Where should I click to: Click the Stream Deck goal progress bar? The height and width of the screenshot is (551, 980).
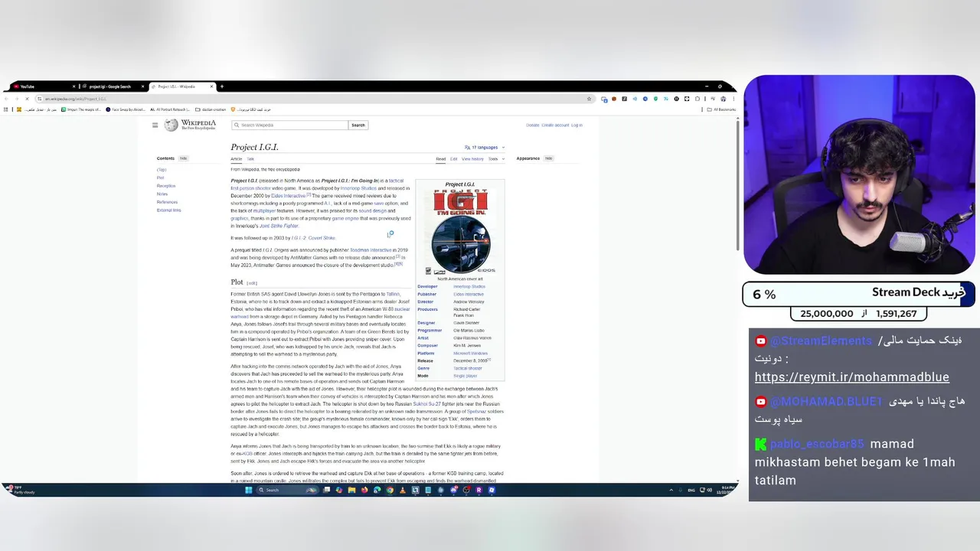857,294
